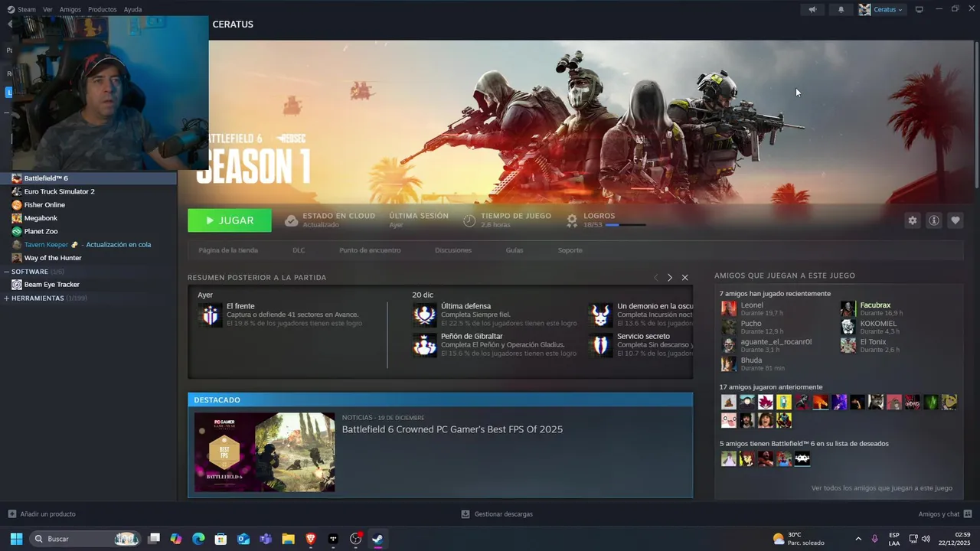Viewport: 980px width, 551px height.
Task: Click the Última defensa achievement badge
Action: [x=425, y=315]
